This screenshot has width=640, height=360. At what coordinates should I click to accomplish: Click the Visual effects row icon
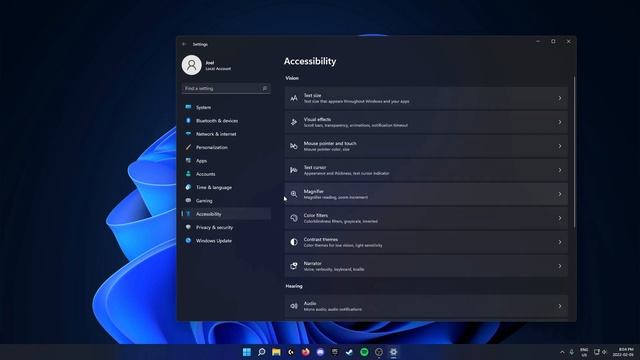[x=294, y=122]
